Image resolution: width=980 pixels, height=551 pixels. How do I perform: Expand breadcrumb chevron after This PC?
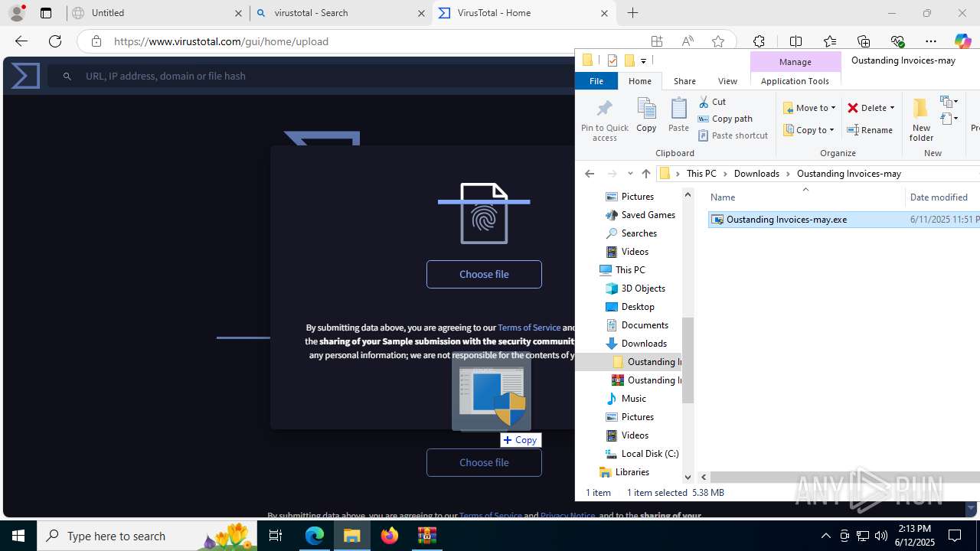point(724,174)
